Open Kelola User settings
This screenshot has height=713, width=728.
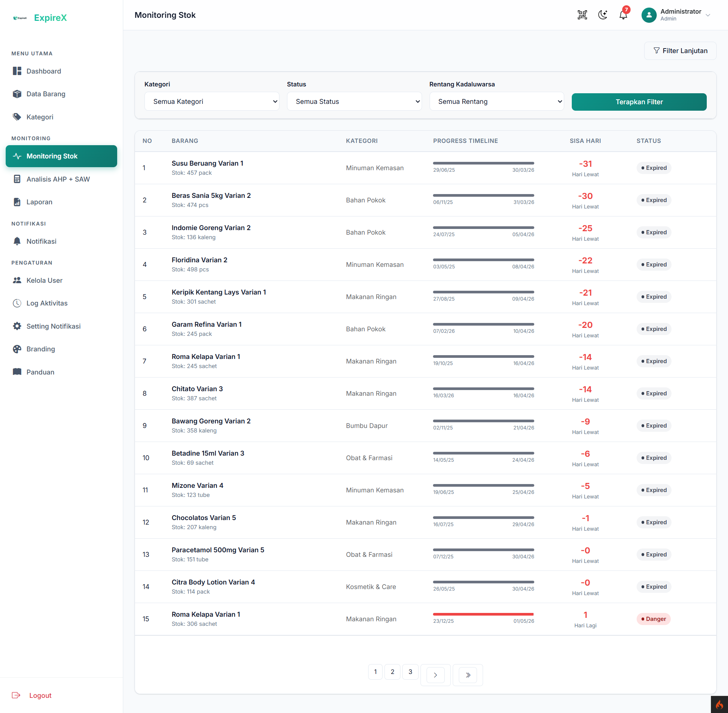click(61, 280)
